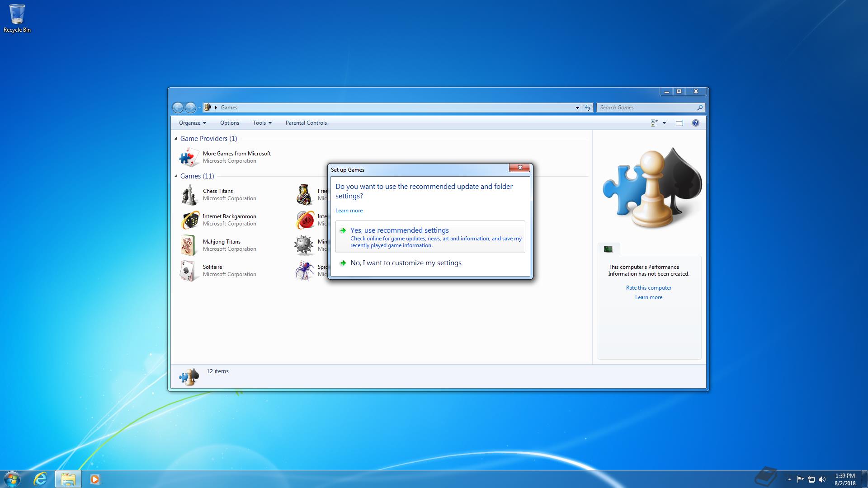Close the Set up Games dialog

pos(519,168)
